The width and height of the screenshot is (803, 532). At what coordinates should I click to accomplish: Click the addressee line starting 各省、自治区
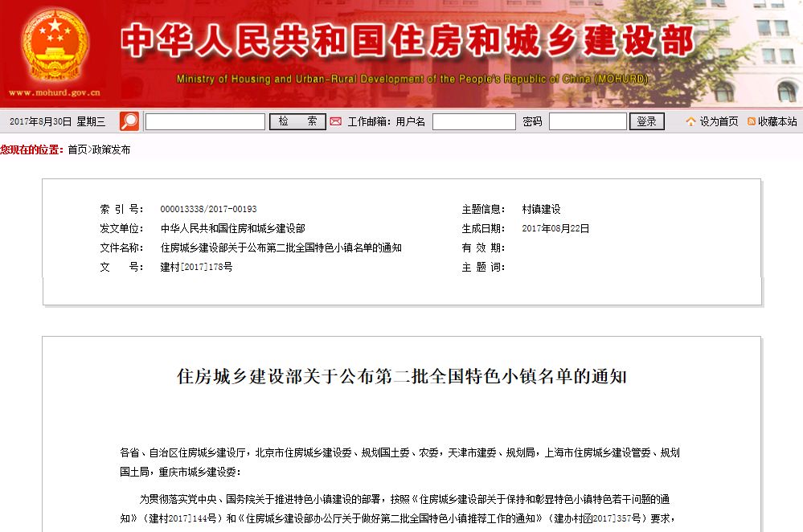399,452
